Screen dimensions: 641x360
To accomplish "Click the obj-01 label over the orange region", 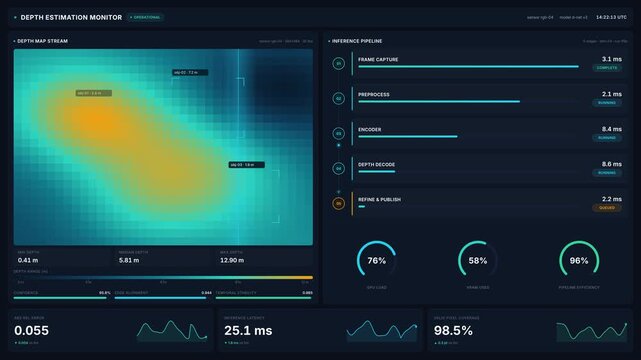I will click(x=94, y=93).
